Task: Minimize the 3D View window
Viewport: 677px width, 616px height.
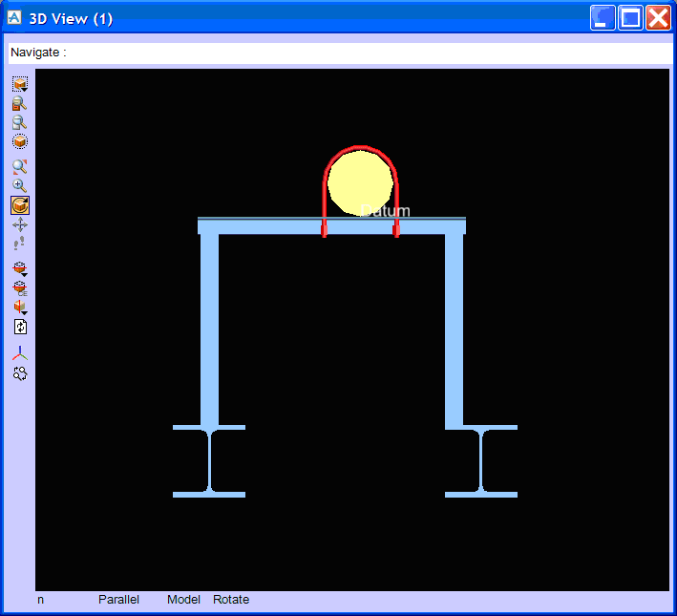Action: pyautogui.click(x=603, y=18)
